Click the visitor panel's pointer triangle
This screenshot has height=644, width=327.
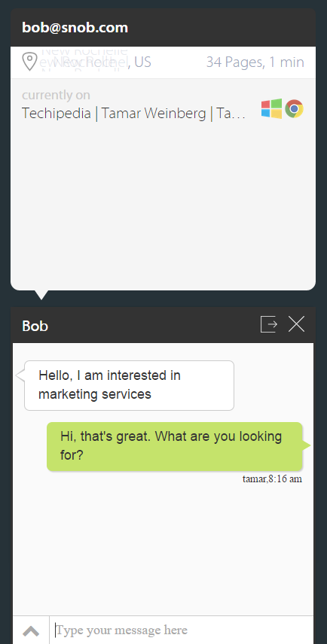pos(41,294)
